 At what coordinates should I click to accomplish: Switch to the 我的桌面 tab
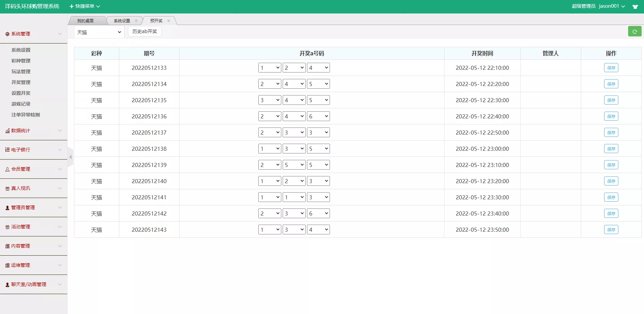point(85,21)
